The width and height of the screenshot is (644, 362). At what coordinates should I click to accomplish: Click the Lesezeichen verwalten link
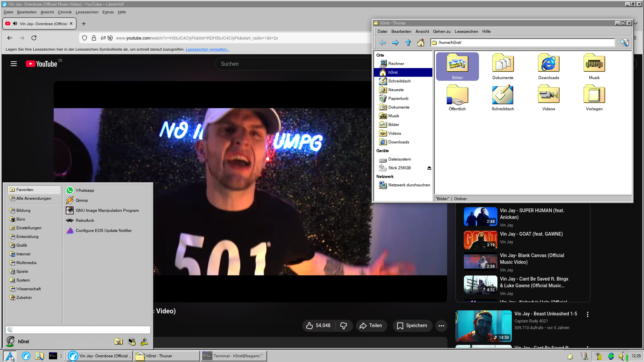tap(207, 49)
